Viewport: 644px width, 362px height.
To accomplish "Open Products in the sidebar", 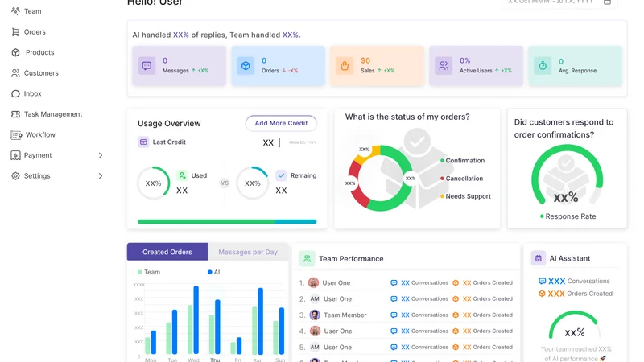I will (39, 52).
